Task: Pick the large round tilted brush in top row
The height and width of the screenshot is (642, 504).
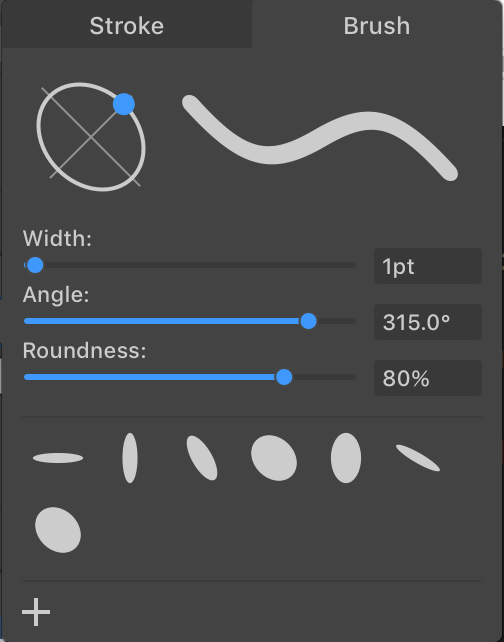Action: [x=274, y=458]
